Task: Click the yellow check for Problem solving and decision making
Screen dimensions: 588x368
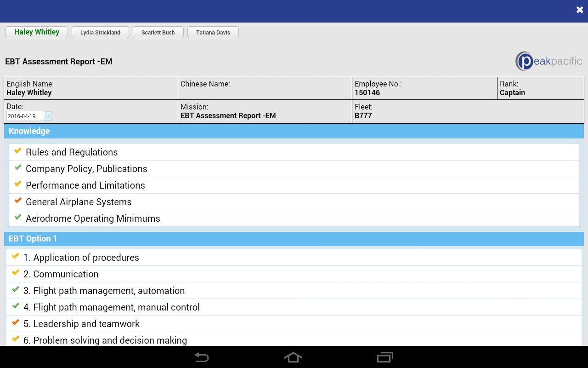Action: (x=16, y=339)
